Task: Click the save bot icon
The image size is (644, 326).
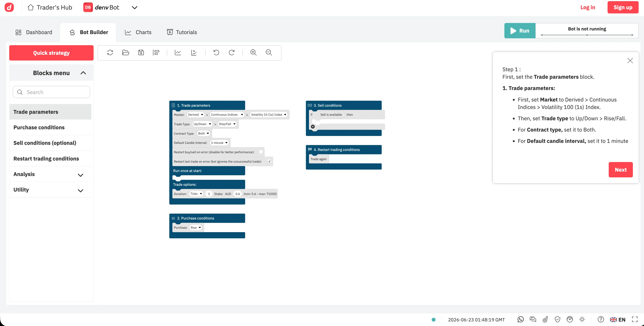Action: [141, 52]
